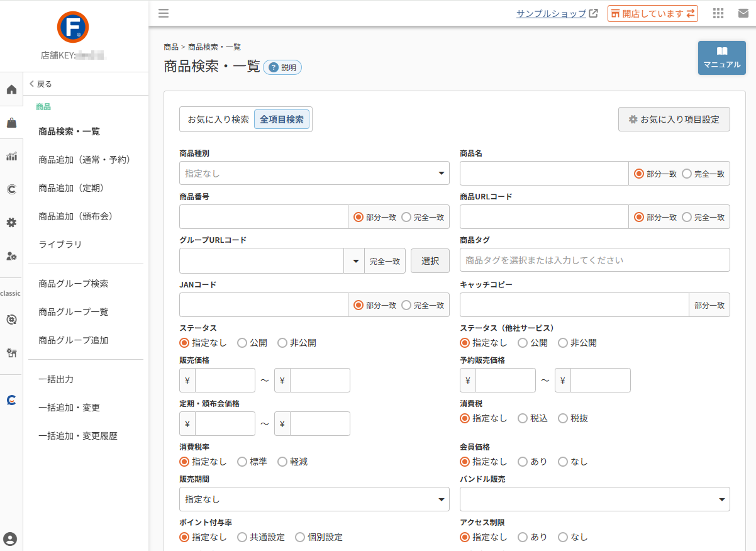Open 商品グループ検索 menu item

coord(74,284)
